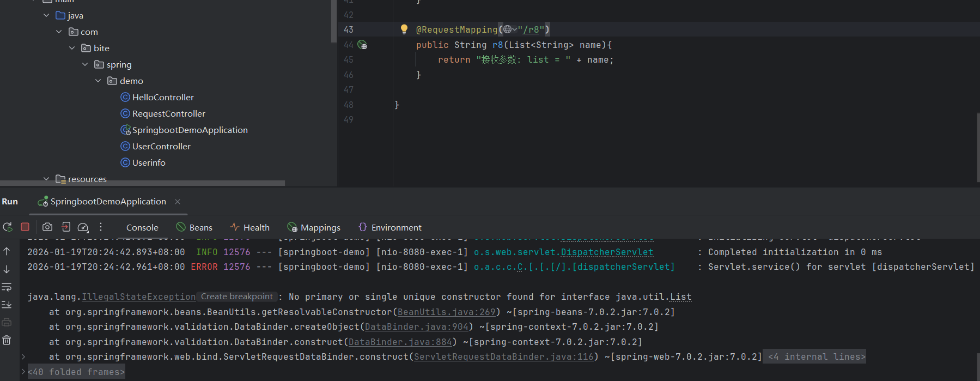
Task: Click the exit/redirect icon in Run toolbar
Action: coord(66,227)
